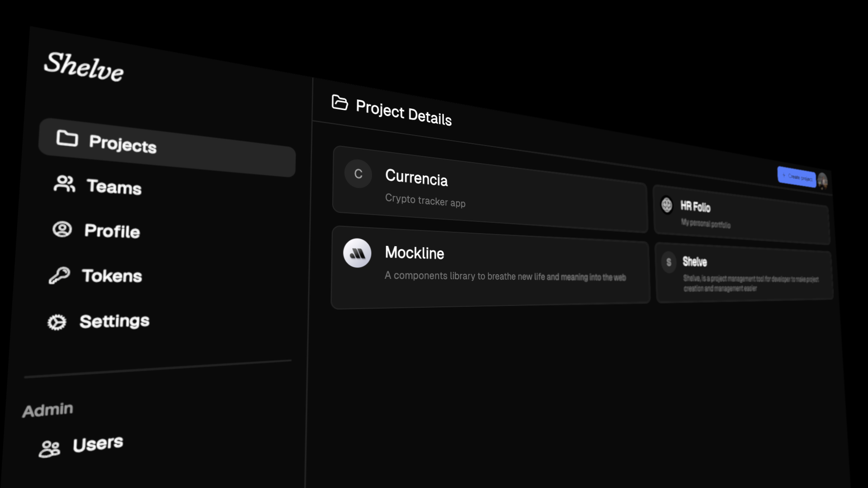Viewport: 868px width, 488px height.
Task: Click the Shelve S avatar
Action: point(669,262)
